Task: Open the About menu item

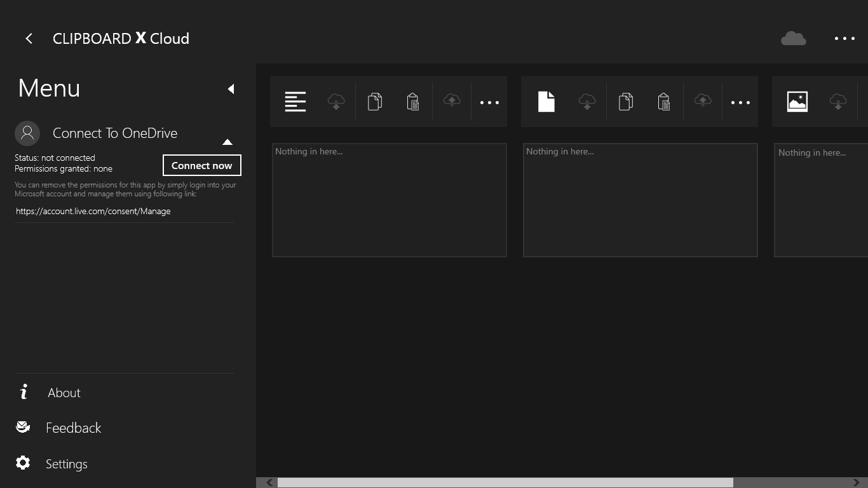Action: pos(64,393)
